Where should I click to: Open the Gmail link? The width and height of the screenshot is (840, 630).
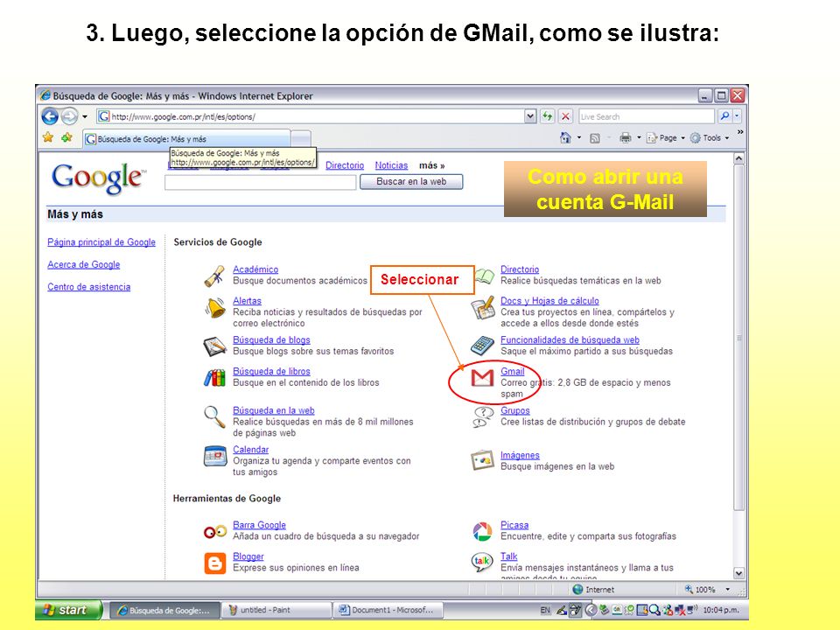click(512, 371)
